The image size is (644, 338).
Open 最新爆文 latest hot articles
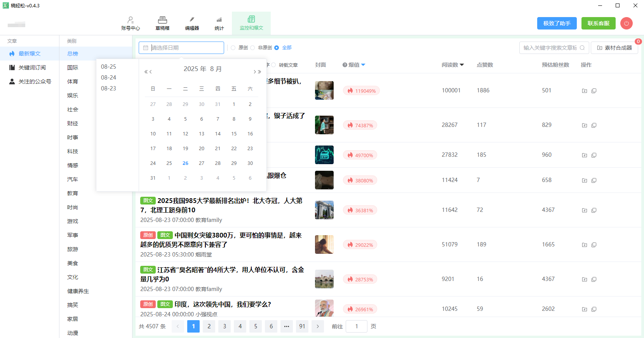(x=30, y=54)
